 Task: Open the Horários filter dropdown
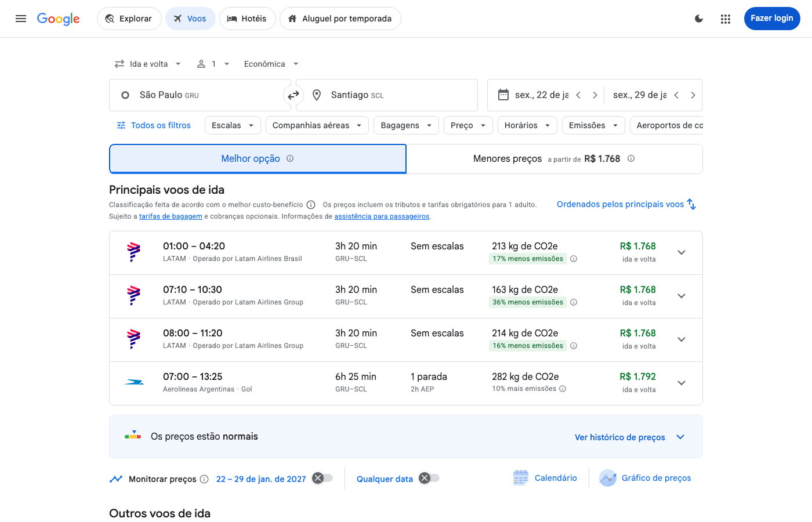pos(527,125)
